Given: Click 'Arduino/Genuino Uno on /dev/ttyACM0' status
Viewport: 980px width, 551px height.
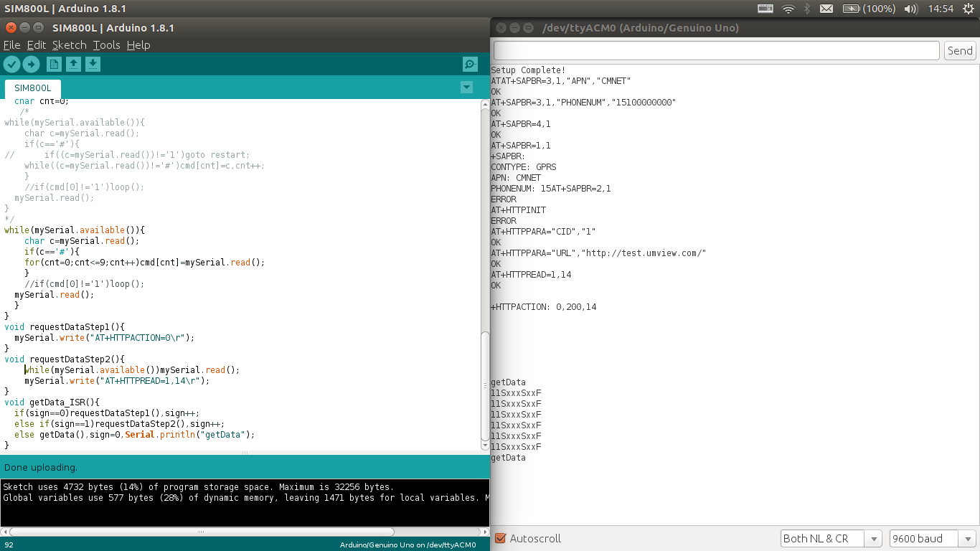Looking at the screenshot, I should (407, 545).
